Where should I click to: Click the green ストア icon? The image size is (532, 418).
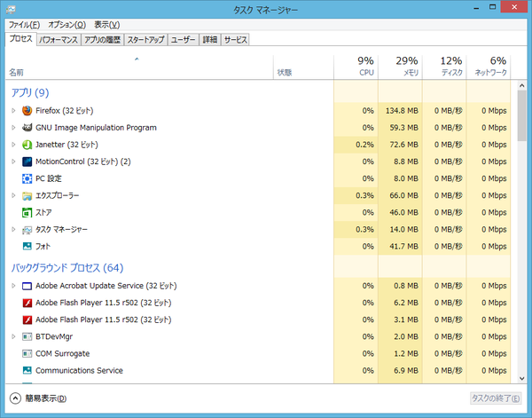27,213
